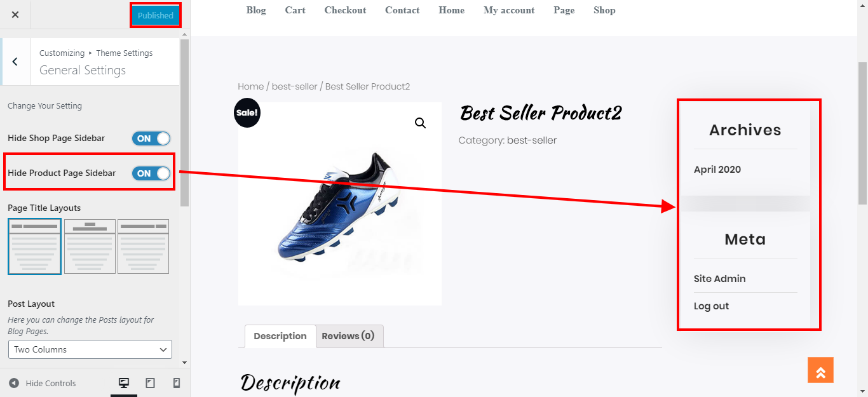Viewport: 868px width, 397px height.
Task: Switch to mobile preview device icon
Action: point(177,383)
